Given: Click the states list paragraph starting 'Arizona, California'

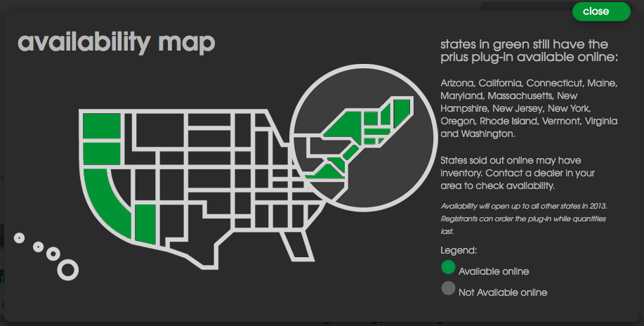Looking at the screenshot, I should click(529, 108).
